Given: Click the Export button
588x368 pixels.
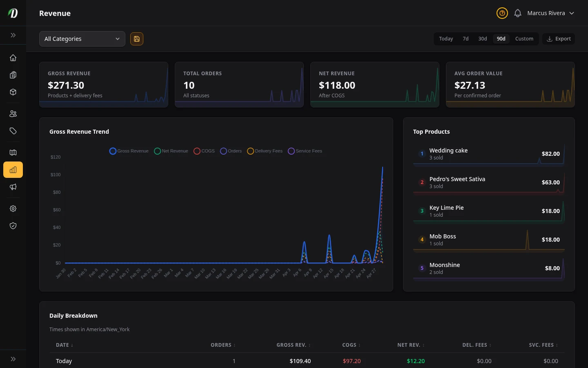Looking at the screenshot, I should [559, 38].
